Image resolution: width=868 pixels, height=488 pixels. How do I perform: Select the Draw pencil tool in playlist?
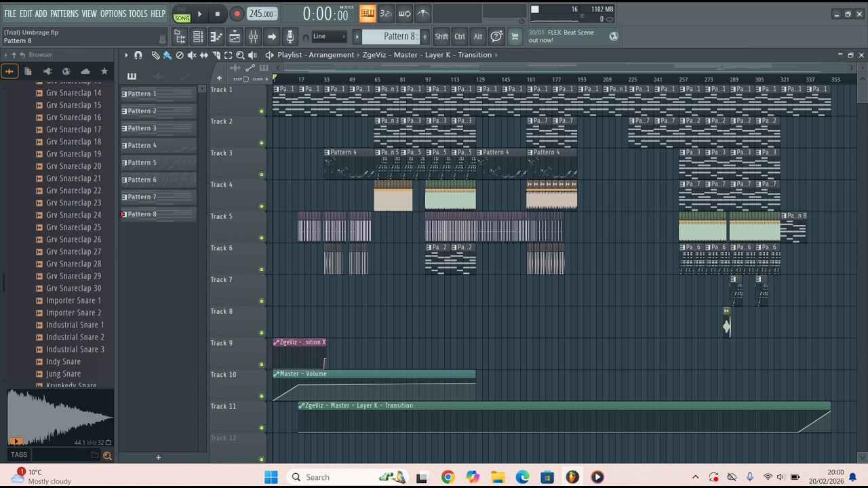[155, 55]
